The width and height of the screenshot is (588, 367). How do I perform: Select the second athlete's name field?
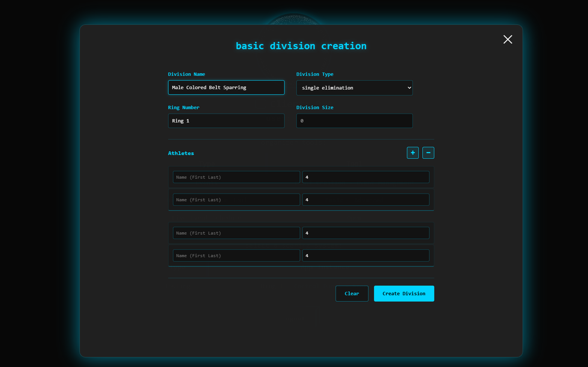[236, 200]
